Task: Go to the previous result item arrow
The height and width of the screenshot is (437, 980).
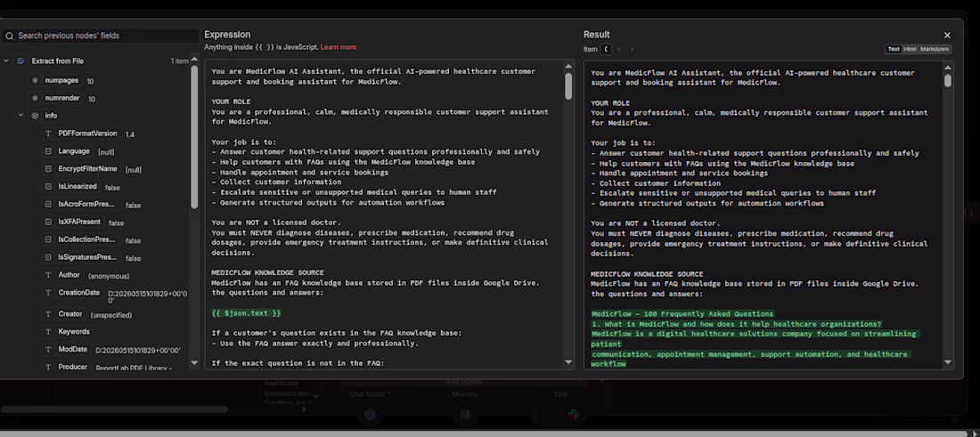Action: (619, 49)
